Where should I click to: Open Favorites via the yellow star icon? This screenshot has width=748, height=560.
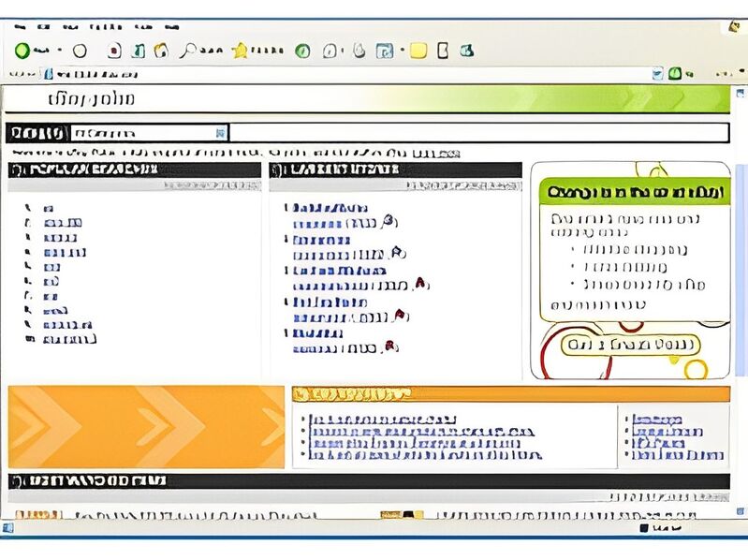pos(240,51)
